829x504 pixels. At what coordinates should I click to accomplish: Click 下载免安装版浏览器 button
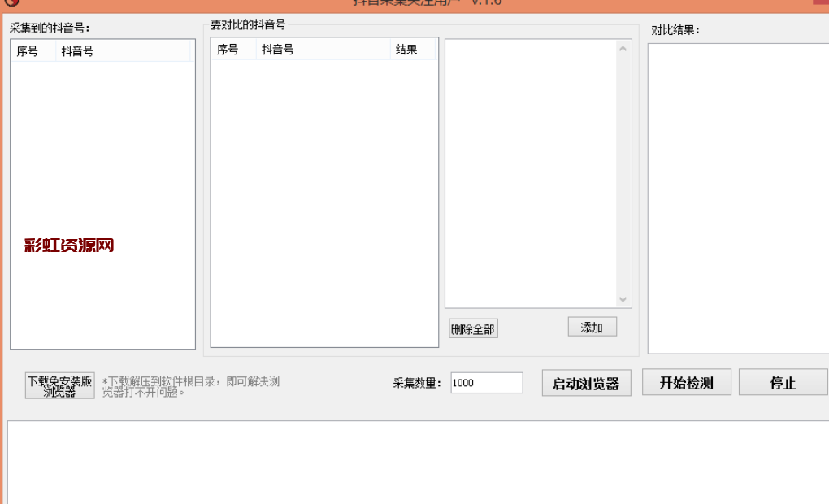60,386
